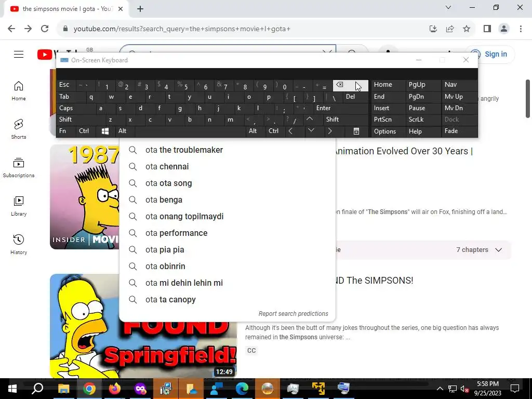
Task: Open Shorts in the sidebar
Action: (x=19, y=129)
